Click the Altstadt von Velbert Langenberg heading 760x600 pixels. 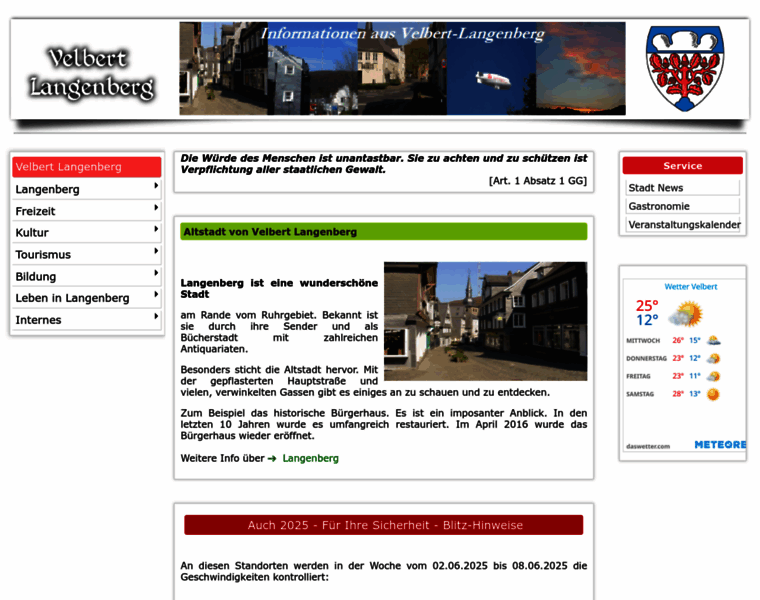(383, 232)
